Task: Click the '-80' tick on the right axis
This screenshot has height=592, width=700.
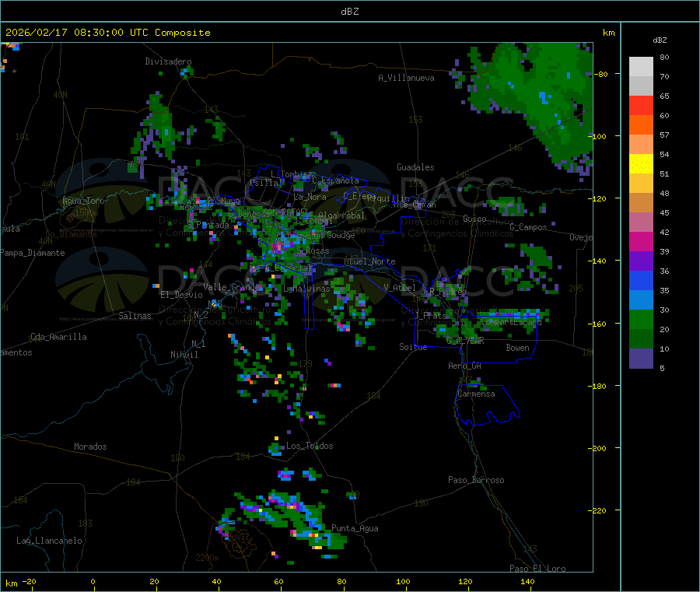Action: coord(601,74)
